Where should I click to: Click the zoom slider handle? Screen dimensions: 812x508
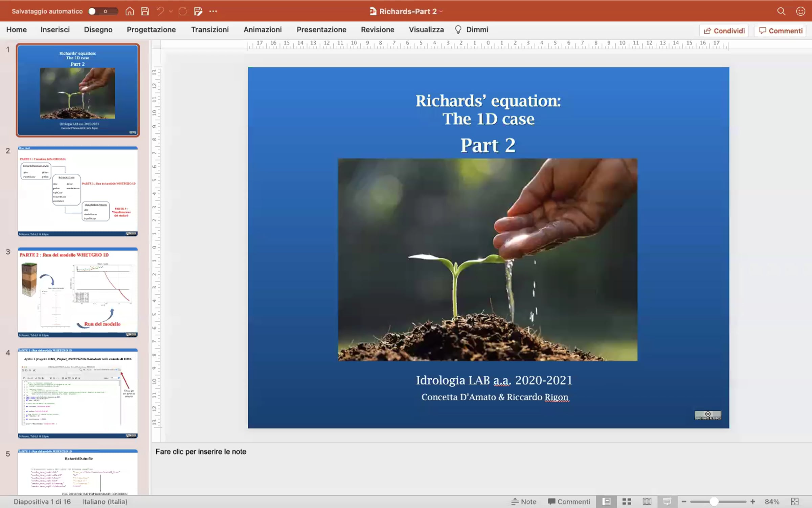pos(714,502)
